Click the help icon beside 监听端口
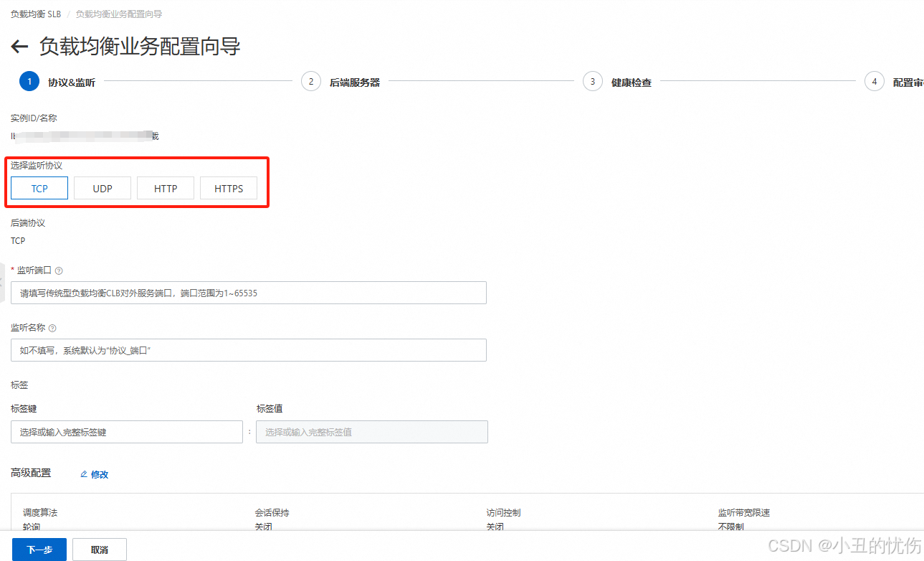 [x=59, y=271]
